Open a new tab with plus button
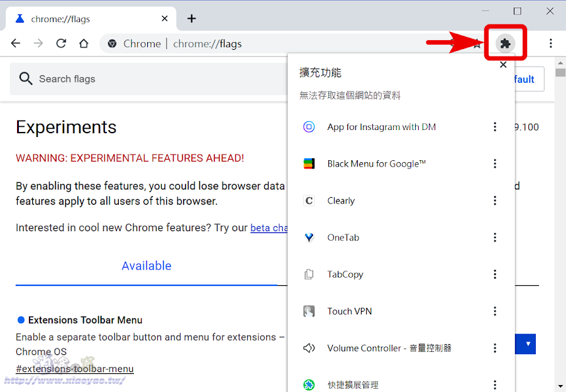The height and width of the screenshot is (392, 566). pos(192,18)
